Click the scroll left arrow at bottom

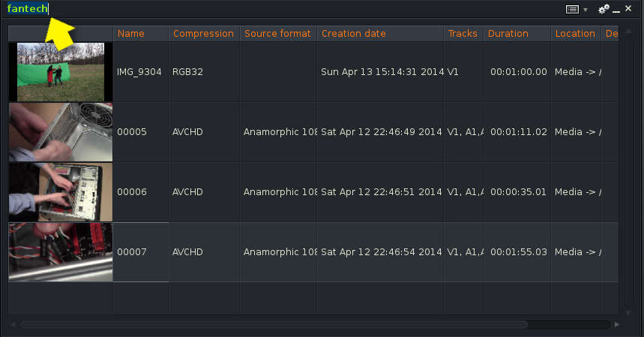tap(13, 324)
